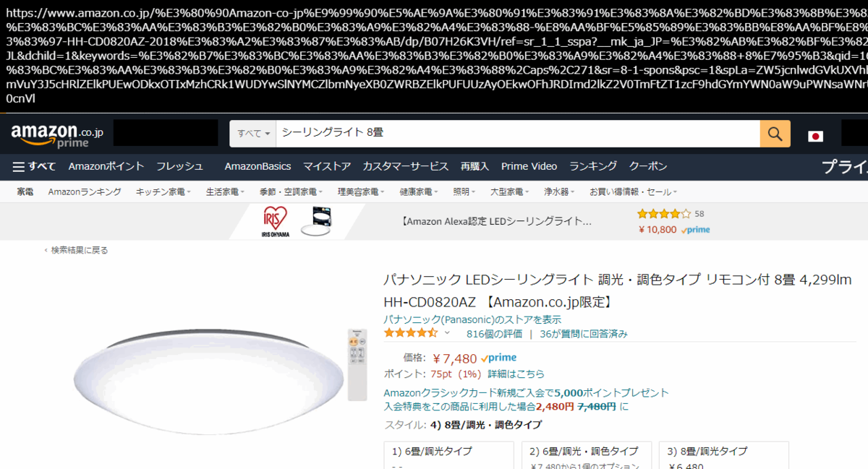Open パナソニック(Panasonic)のストアを表示 link

472,319
